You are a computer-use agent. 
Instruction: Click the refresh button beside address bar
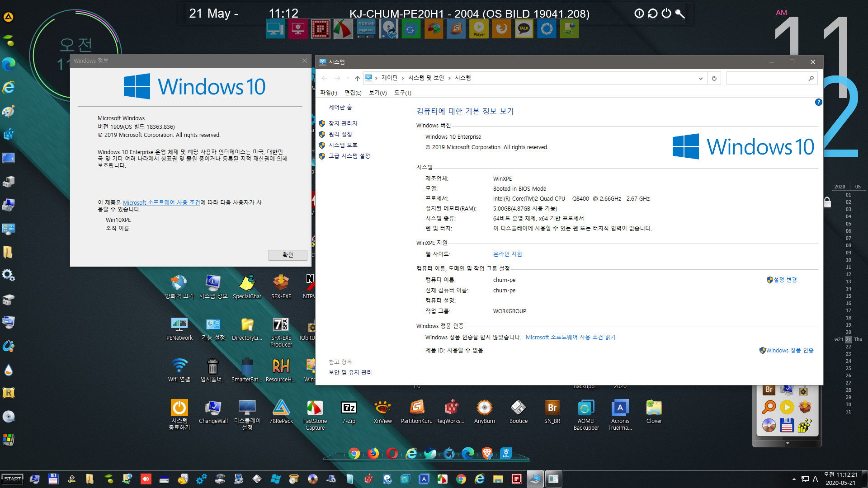[x=714, y=79]
